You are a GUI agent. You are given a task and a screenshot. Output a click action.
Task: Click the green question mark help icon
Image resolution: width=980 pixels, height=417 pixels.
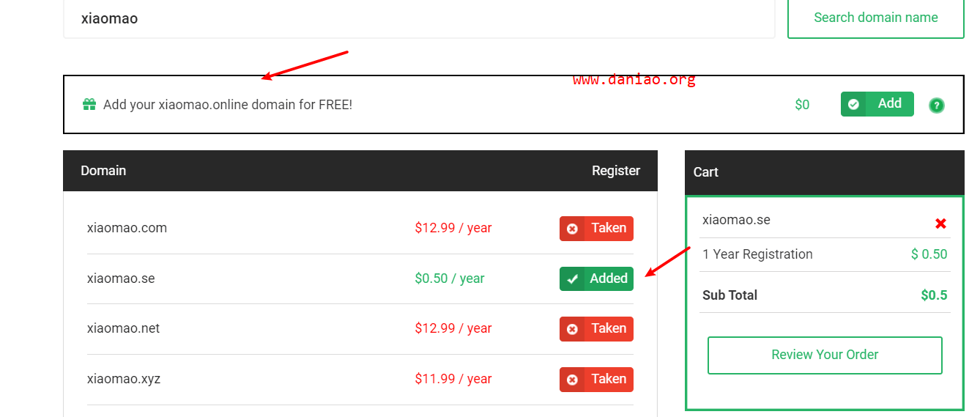tap(936, 106)
